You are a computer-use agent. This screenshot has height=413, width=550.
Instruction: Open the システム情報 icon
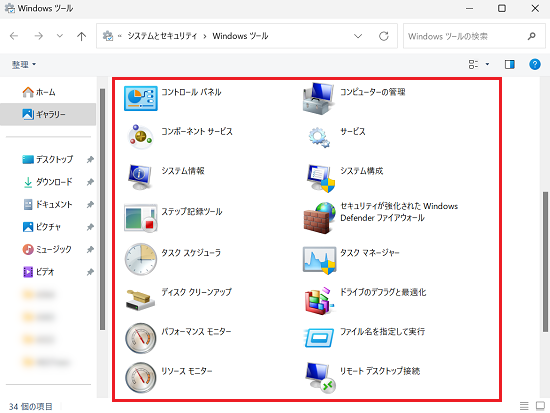click(x=140, y=177)
